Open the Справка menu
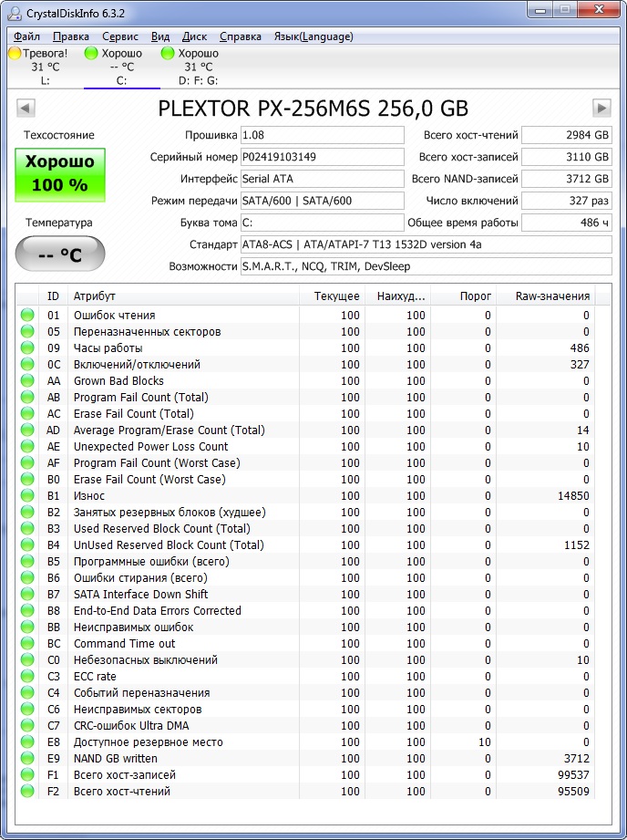 pos(241,36)
